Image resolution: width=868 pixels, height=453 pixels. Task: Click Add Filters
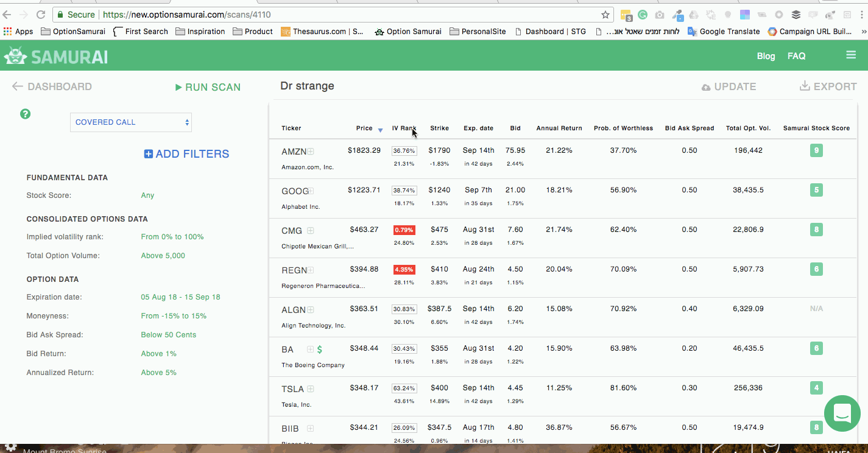tap(186, 154)
